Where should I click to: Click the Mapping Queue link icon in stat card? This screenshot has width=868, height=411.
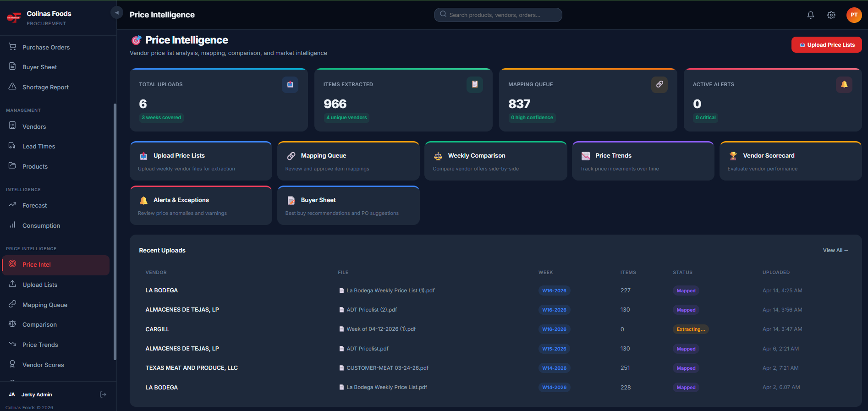click(x=659, y=84)
